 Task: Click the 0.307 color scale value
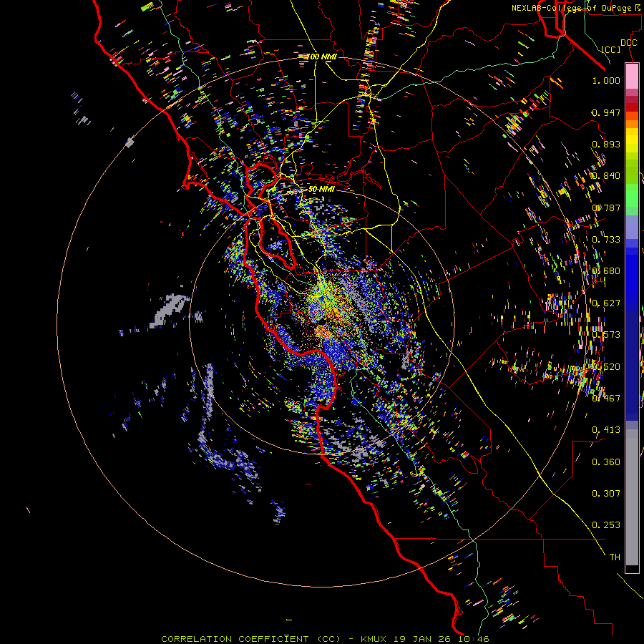(x=606, y=494)
